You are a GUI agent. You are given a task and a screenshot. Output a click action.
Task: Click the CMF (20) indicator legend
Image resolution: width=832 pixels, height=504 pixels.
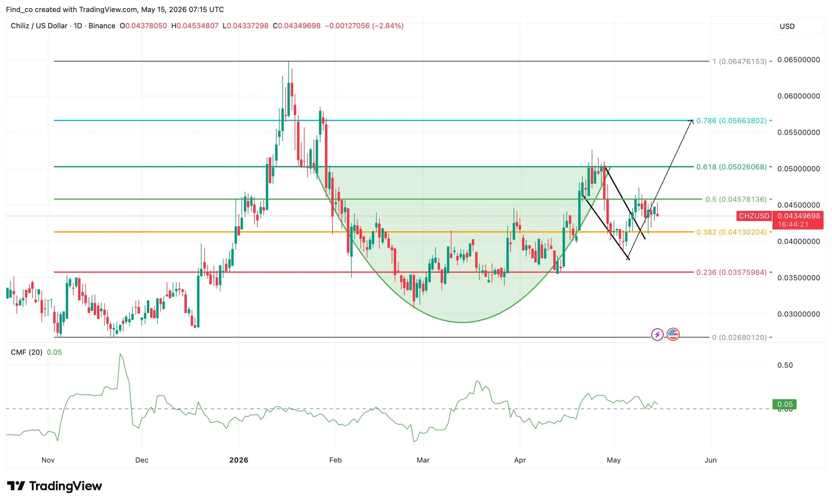pos(27,352)
